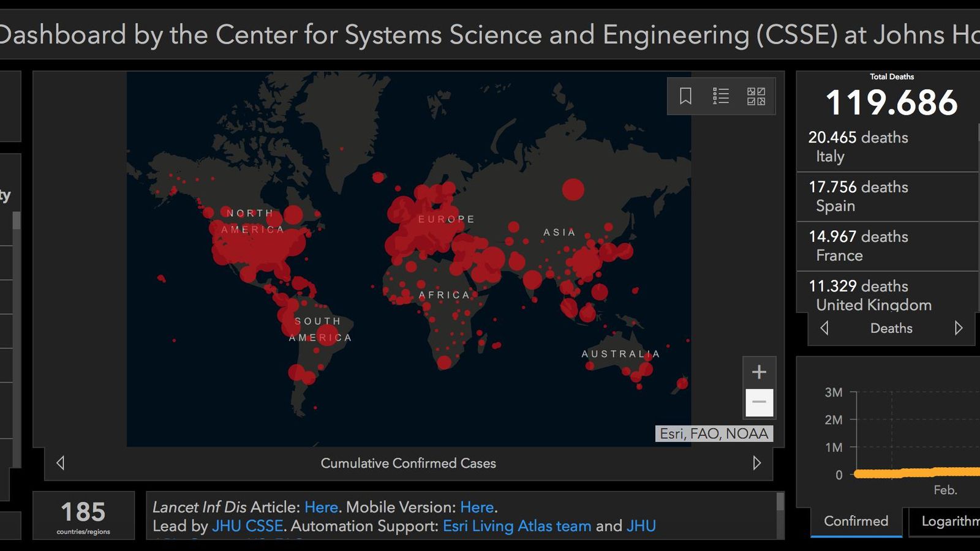Open the Esri Living Atlas team link
This screenshot has height=551, width=980.
click(516, 526)
